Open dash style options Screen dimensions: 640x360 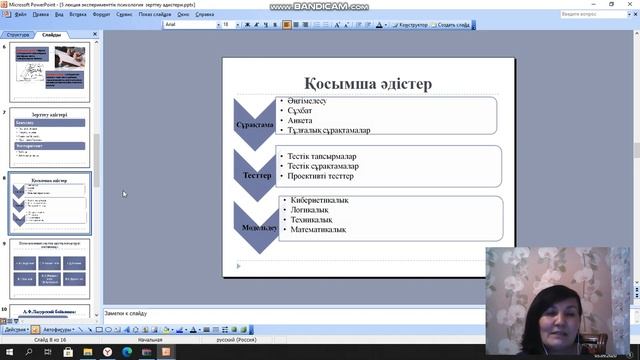point(216,329)
